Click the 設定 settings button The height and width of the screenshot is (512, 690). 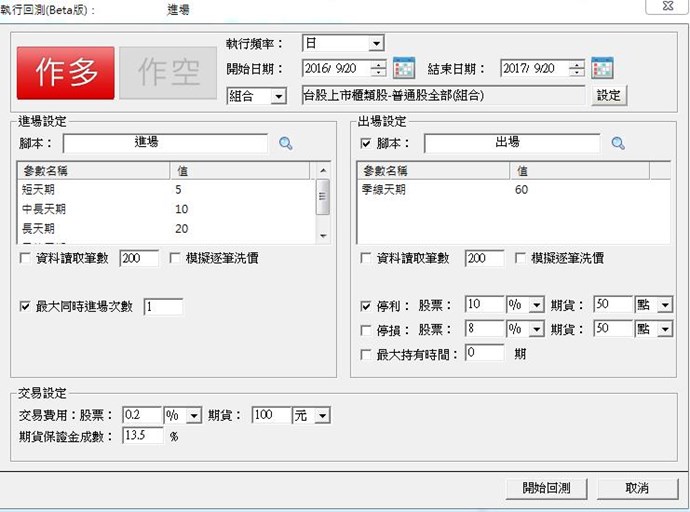(x=609, y=96)
